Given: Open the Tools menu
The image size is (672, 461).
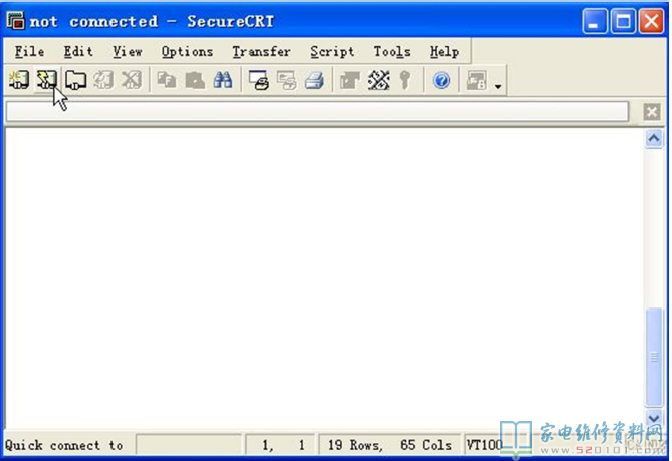Looking at the screenshot, I should tap(392, 51).
